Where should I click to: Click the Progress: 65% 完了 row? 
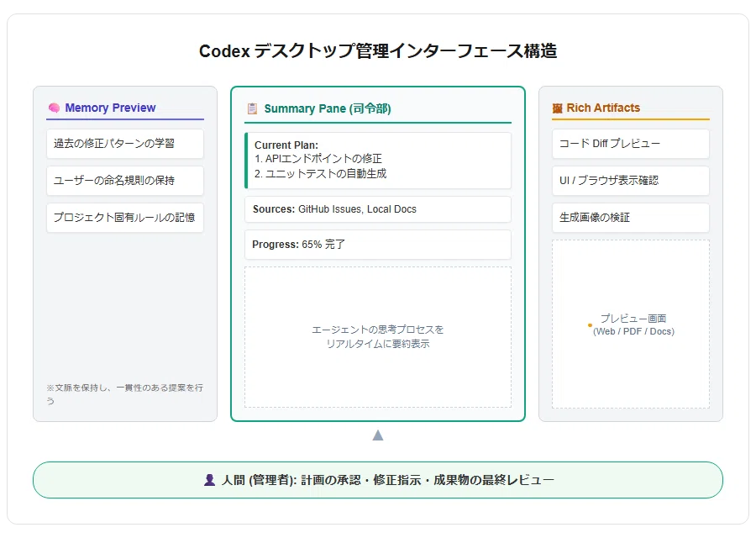pyautogui.click(x=378, y=245)
